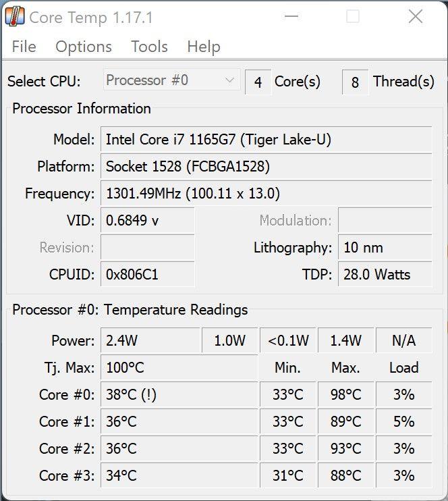The width and height of the screenshot is (448, 501).
Task: Open the Options menu
Action: [x=84, y=47]
